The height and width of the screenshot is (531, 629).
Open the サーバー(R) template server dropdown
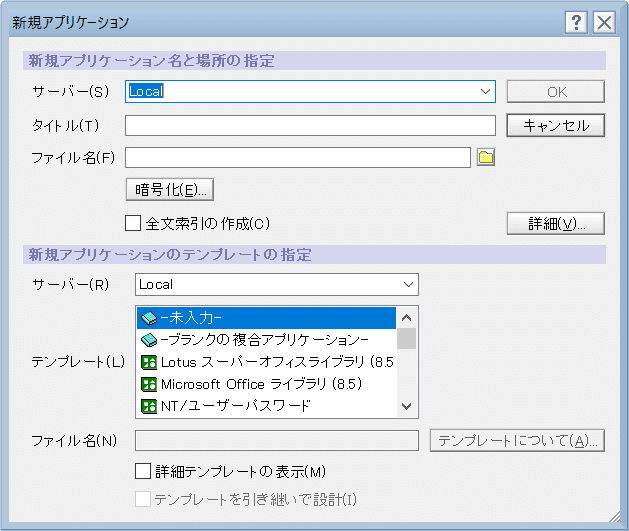(408, 285)
